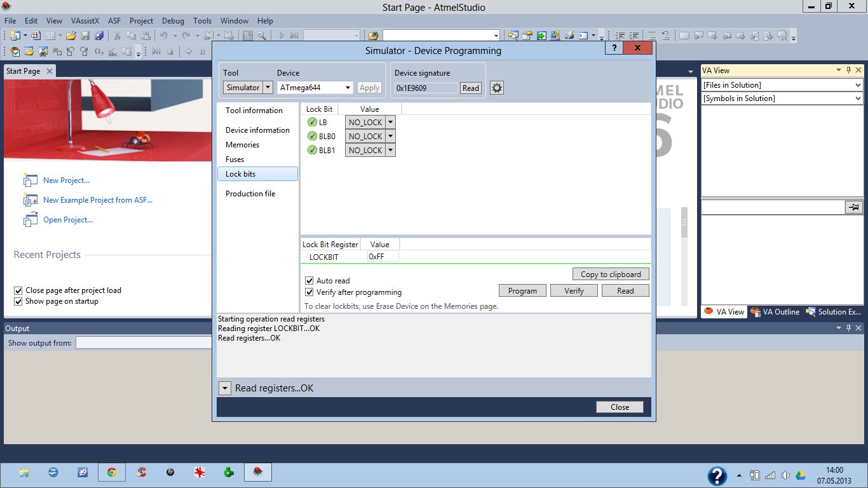Open the Tools menu

point(202,20)
